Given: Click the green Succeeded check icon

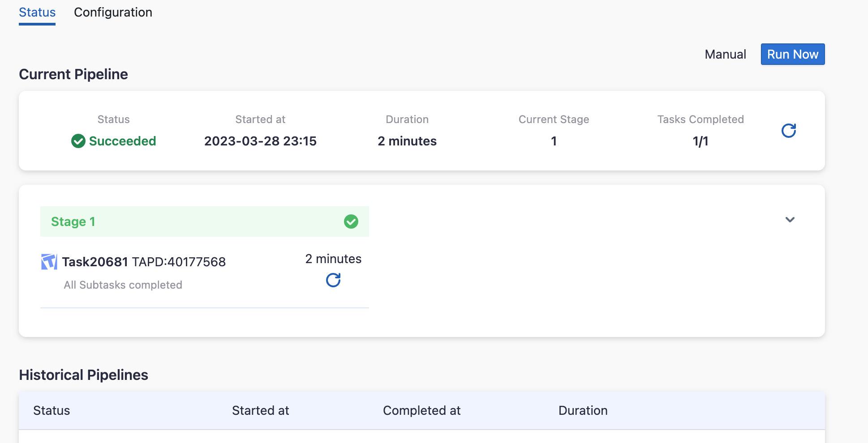Looking at the screenshot, I should point(78,141).
